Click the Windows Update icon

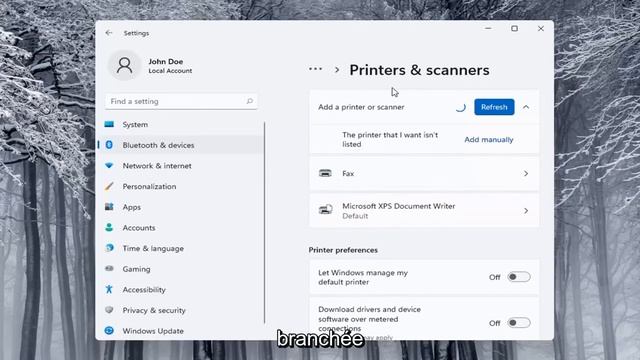click(x=109, y=331)
